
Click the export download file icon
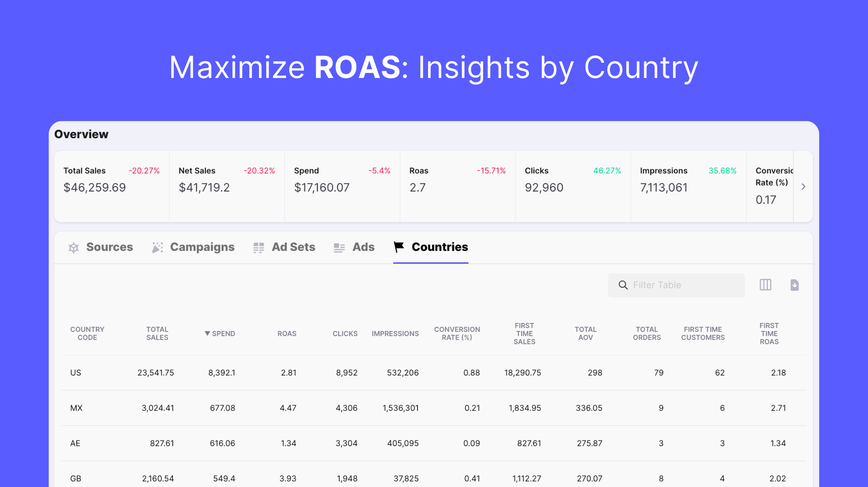point(795,285)
